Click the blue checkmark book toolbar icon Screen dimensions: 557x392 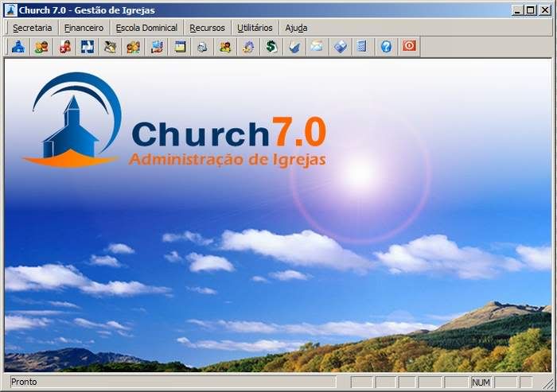point(294,47)
